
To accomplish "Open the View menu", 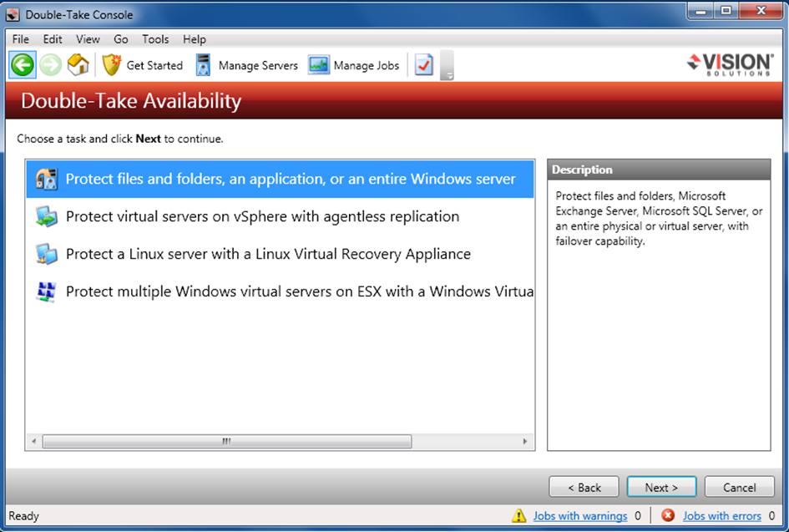I will pos(88,39).
